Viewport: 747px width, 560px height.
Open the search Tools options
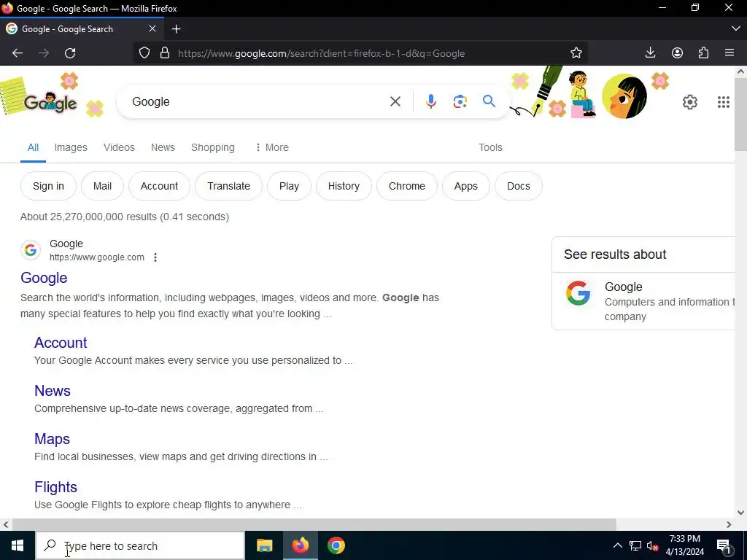(x=490, y=147)
